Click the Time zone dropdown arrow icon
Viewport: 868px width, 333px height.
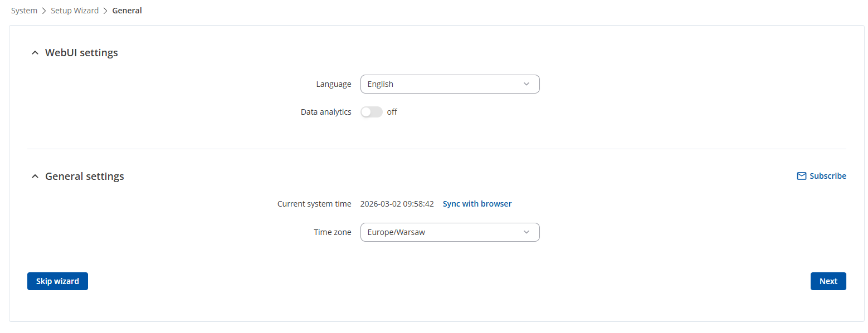526,232
